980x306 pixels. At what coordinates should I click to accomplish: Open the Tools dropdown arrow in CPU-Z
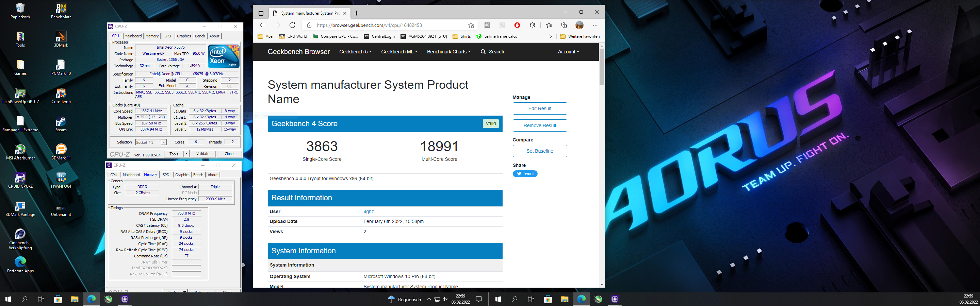pyautogui.click(x=186, y=154)
